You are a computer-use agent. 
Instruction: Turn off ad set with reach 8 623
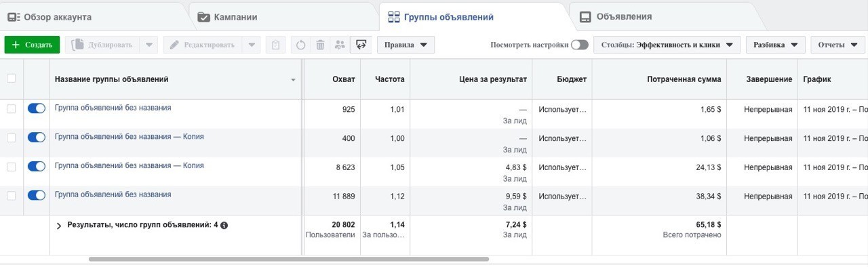point(37,167)
